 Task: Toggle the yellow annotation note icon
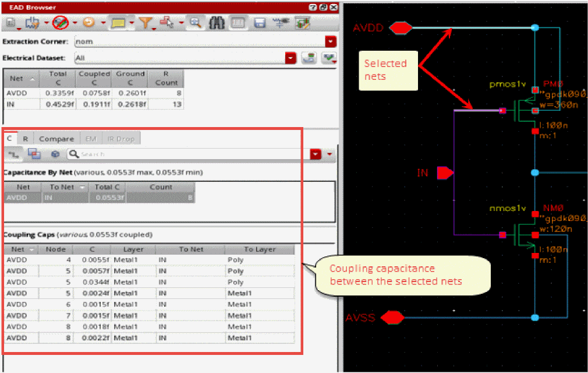(118, 23)
